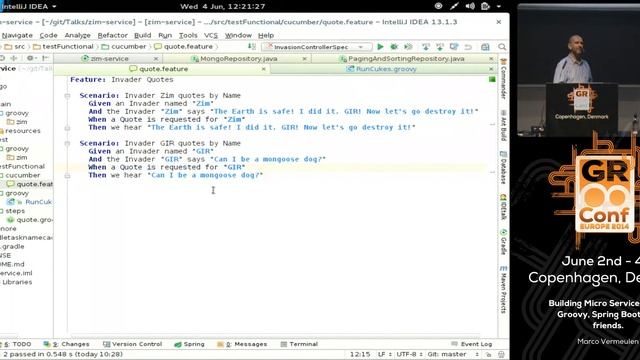
Task: Open the Code menu
Action: point(48,36)
